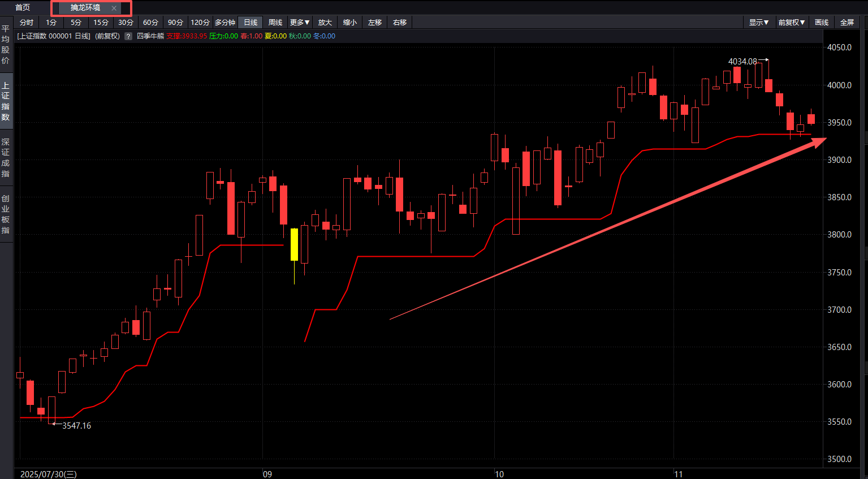This screenshot has width=868, height=479.
Task: Open the 显示 dropdown menu
Action: [759, 23]
